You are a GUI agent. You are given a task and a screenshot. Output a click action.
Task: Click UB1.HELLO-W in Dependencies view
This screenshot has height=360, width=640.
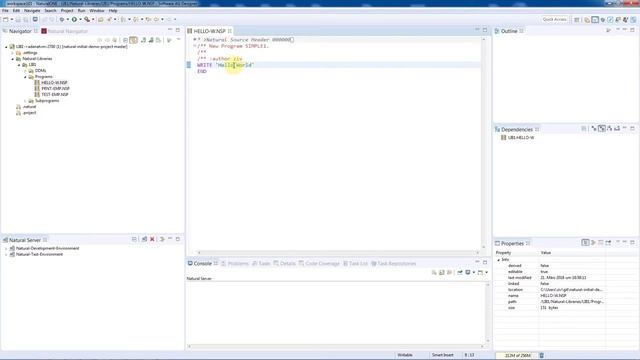(521, 138)
